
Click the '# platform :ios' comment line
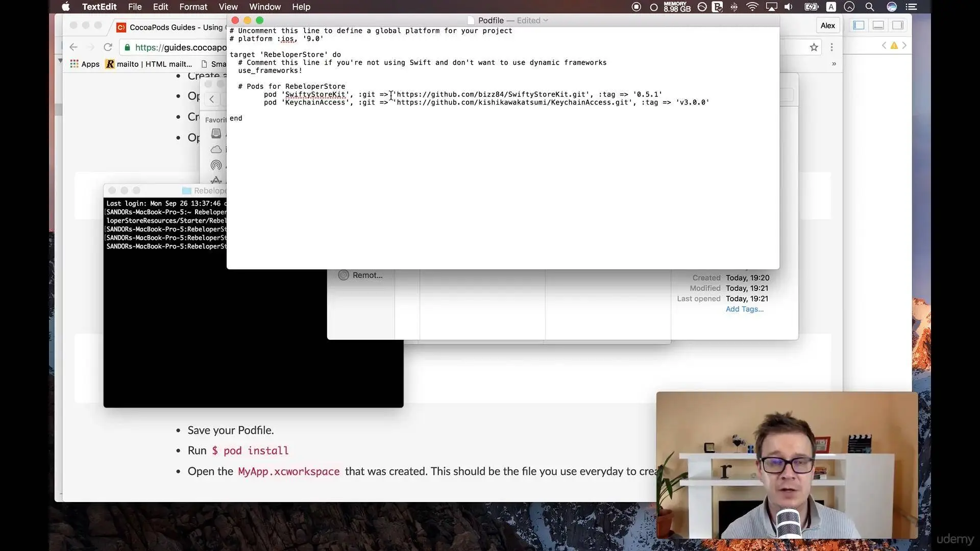[x=277, y=39]
